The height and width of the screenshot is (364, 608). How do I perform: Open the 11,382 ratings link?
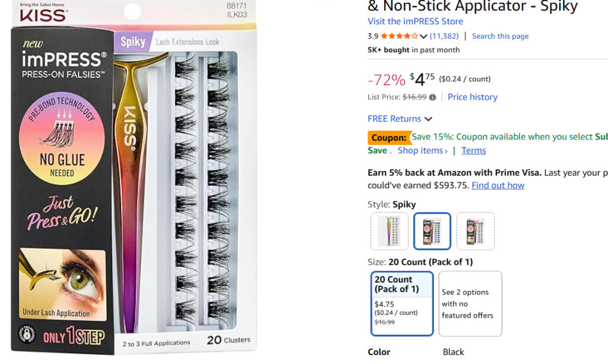[x=444, y=36]
